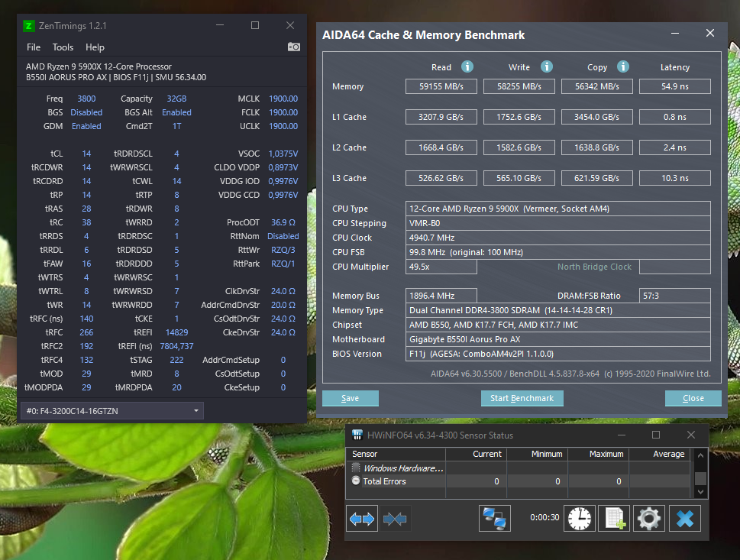The height and width of the screenshot is (560, 740).
Task: Click the Average column header in HWiNFO
Action: [x=659, y=454]
